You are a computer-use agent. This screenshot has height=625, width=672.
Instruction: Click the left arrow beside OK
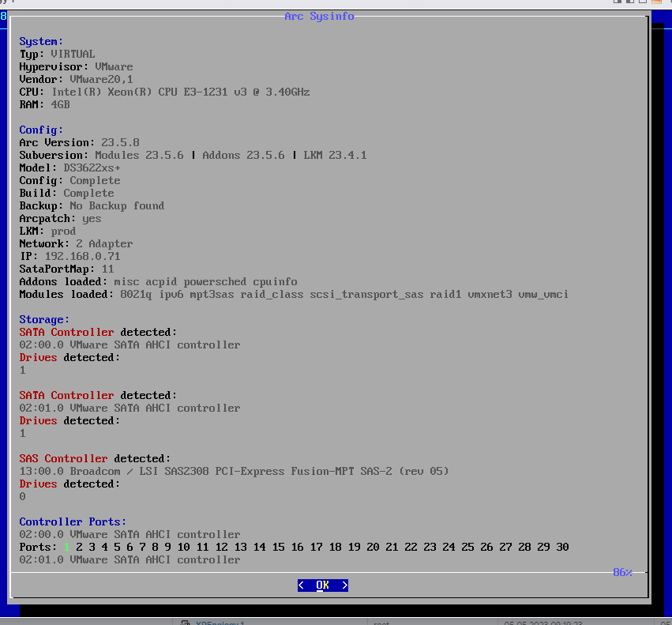[302, 585]
